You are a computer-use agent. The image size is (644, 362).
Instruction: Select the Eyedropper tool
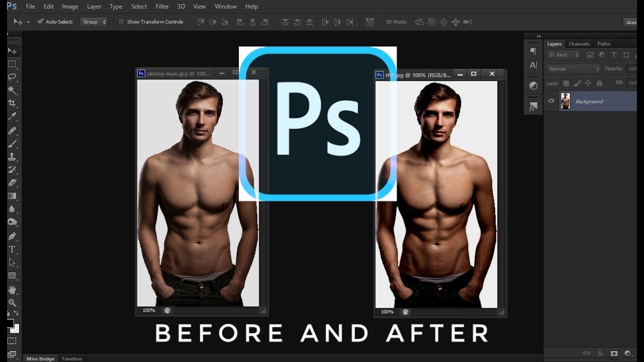pyautogui.click(x=12, y=117)
